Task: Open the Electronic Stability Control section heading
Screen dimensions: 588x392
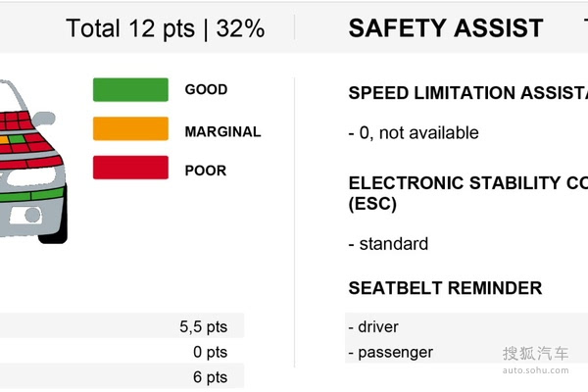Action: pos(467,192)
